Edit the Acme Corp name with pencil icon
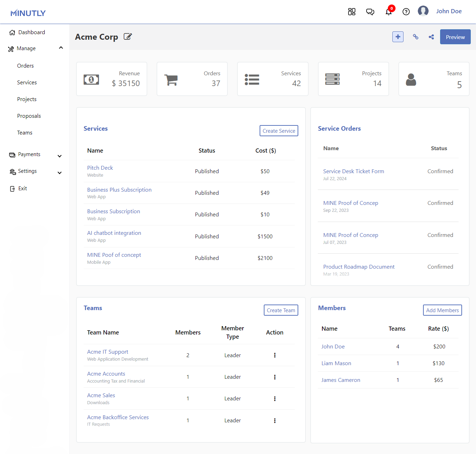476x454 pixels. 128,37
